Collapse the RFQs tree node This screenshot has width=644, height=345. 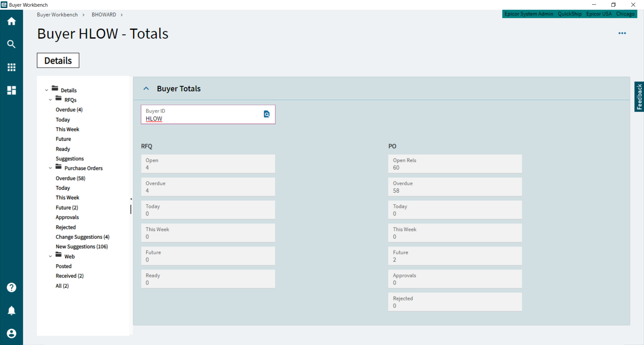[x=50, y=100]
